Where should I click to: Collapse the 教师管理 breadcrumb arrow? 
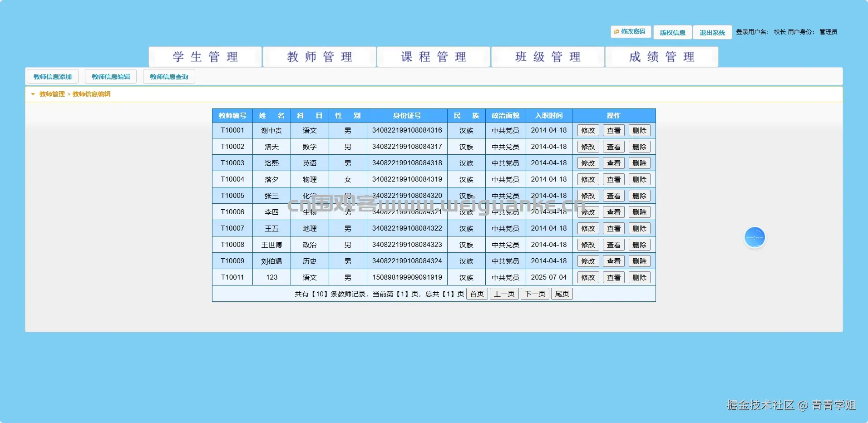point(33,94)
